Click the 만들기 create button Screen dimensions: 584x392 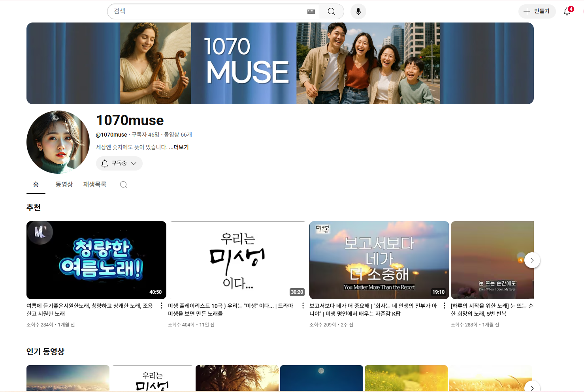pos(537,11)
